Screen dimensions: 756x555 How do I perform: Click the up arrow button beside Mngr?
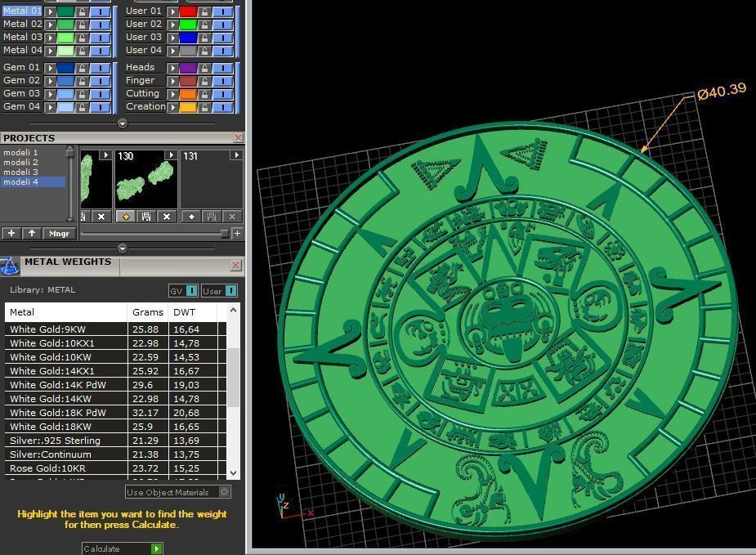tap(32, 234)
